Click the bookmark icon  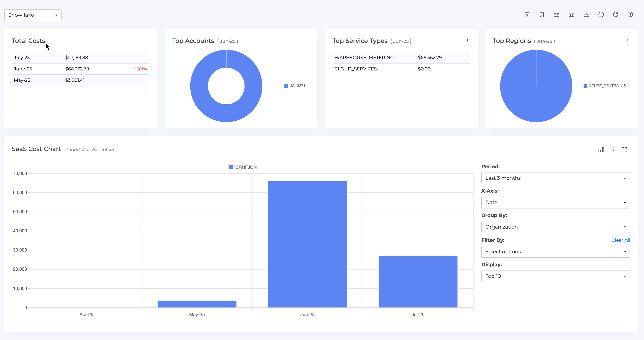coord(542,15)
